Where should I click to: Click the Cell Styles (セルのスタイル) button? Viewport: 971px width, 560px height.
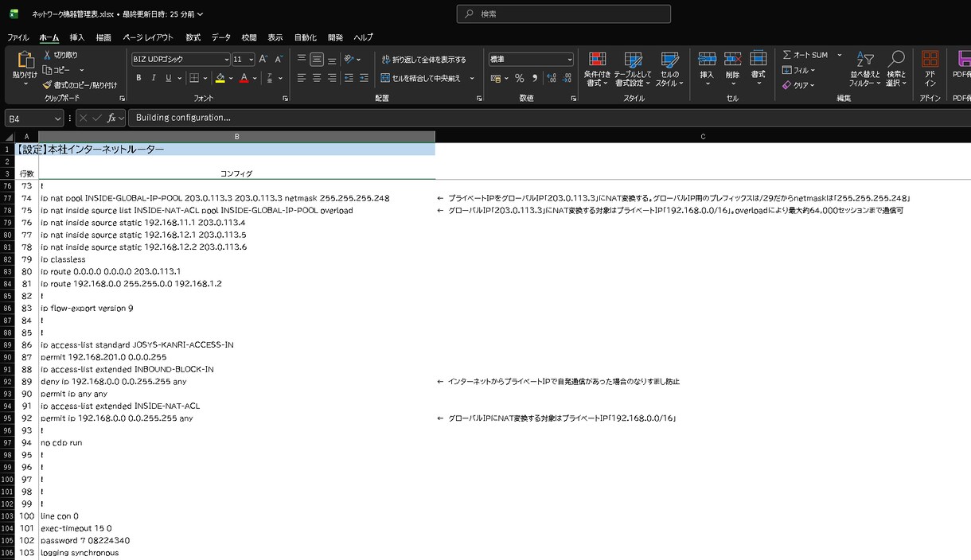(x=669, y=68)
